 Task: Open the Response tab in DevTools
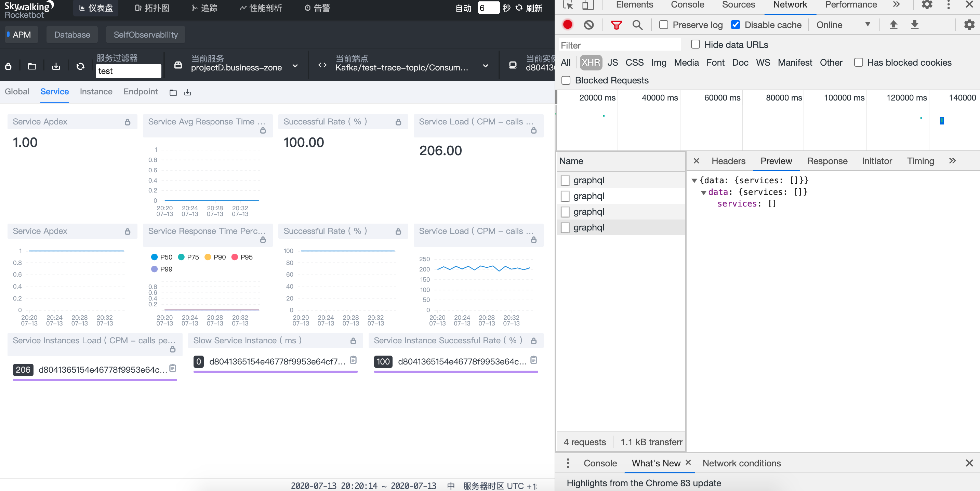827,161
